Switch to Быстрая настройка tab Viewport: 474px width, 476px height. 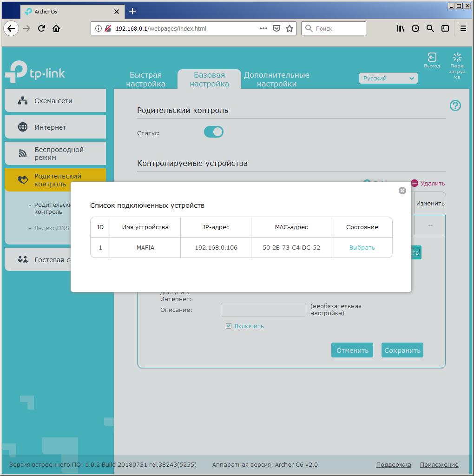(145, 79)
